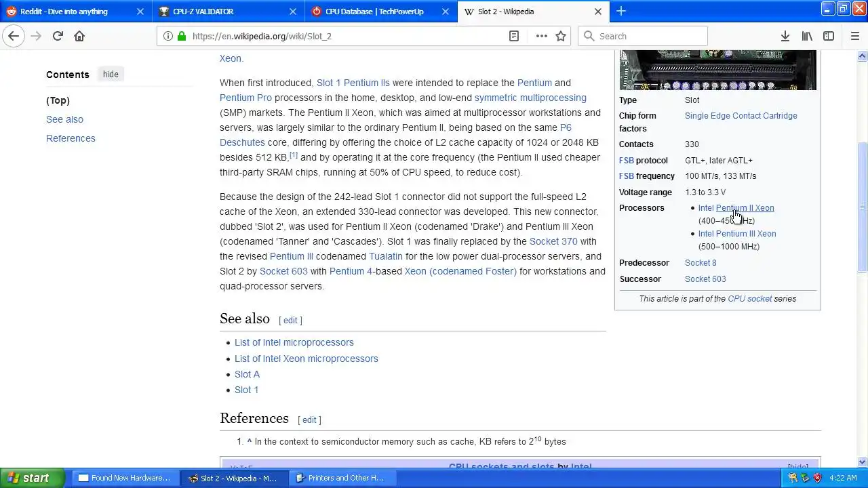The width and height of the screenshot is (868, 488).
Task: Open the Windows start button
Action: point(32,478)
